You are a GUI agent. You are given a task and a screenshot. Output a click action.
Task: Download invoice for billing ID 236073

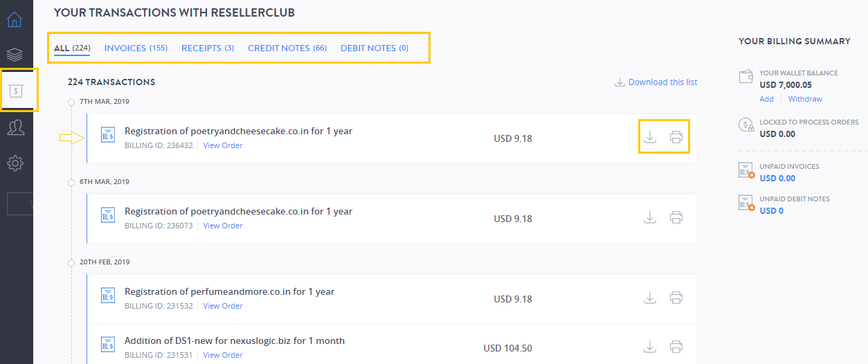[x=650, y=217]
